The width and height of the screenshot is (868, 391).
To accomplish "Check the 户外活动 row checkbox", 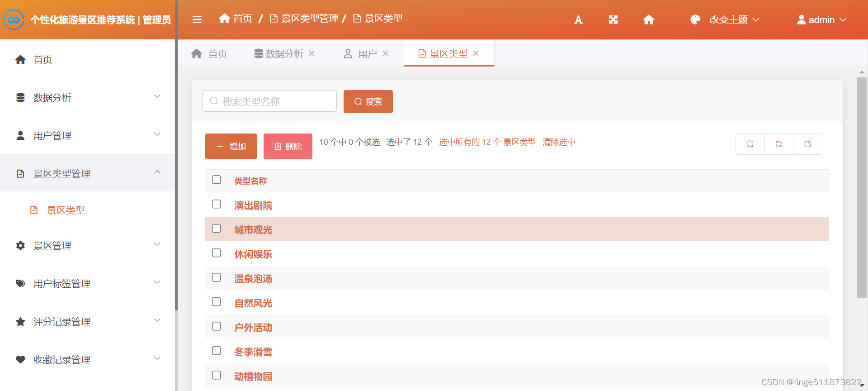I will [x=217, y=326].
